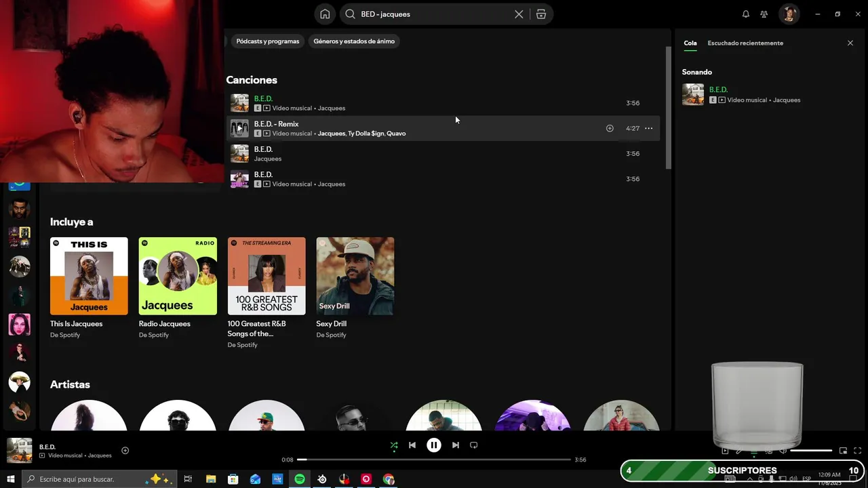
Task: Open Sexy Drill playlist cover
Action: point(355,276)
